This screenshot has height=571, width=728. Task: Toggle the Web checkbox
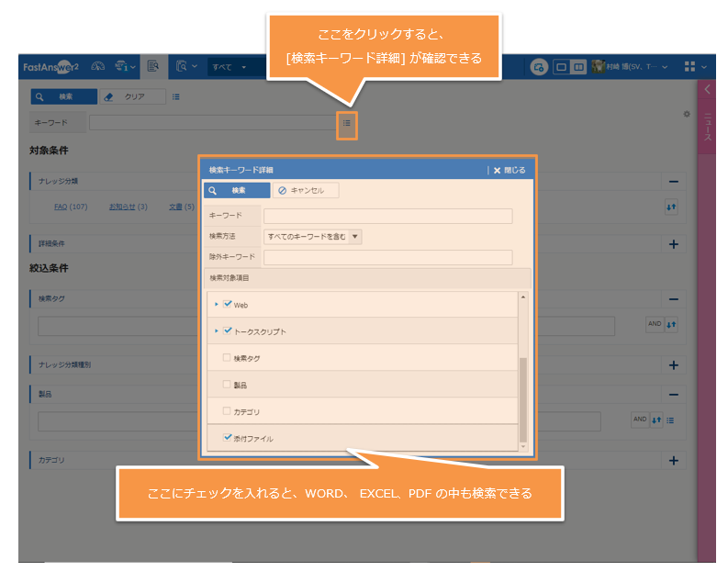(x=227, y=304)
